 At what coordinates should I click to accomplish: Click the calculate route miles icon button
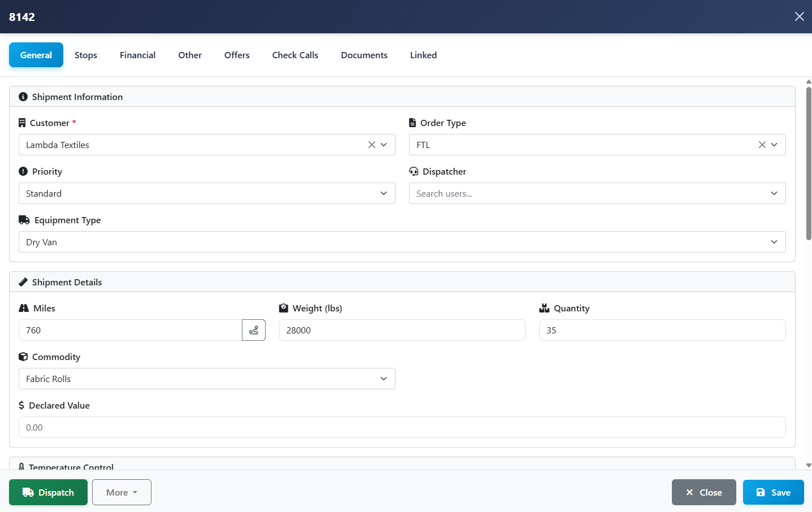[x=254, y=330]
